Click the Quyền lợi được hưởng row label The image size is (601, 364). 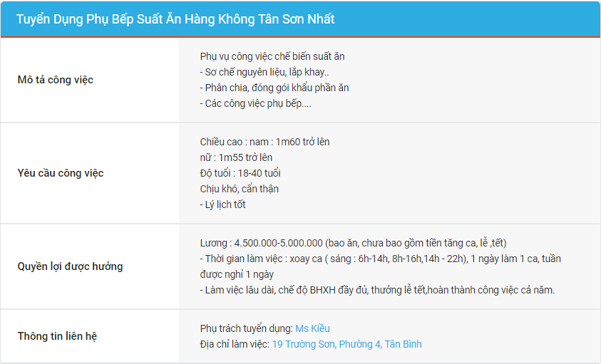[70, 266]
